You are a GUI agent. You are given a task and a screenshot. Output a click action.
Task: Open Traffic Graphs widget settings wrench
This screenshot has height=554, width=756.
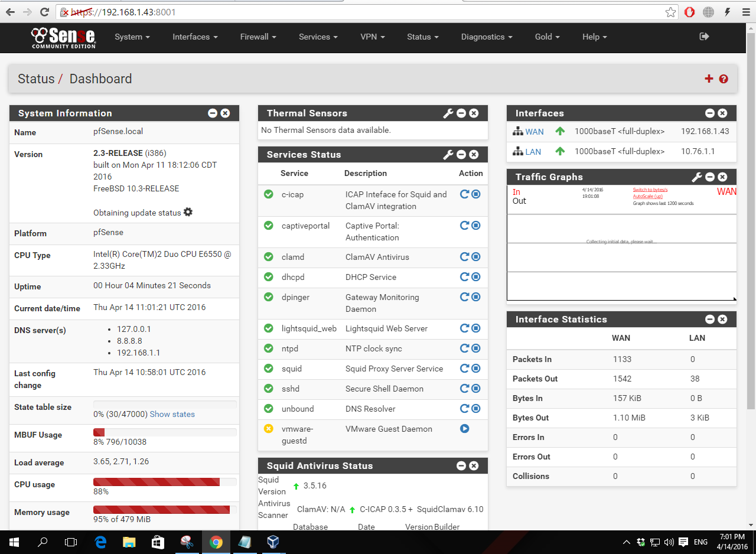(x=697, y=177)
